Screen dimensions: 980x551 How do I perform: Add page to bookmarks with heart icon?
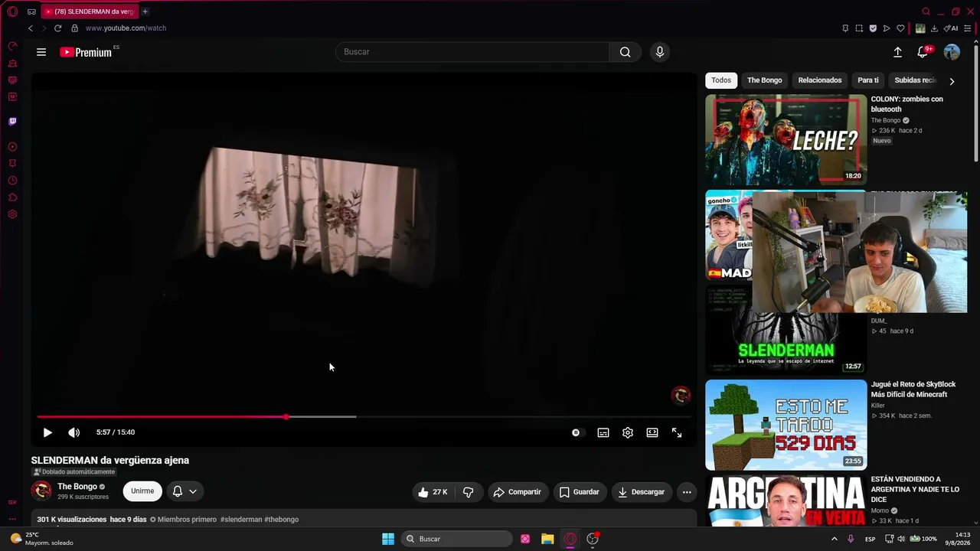(x=900, y=28)
